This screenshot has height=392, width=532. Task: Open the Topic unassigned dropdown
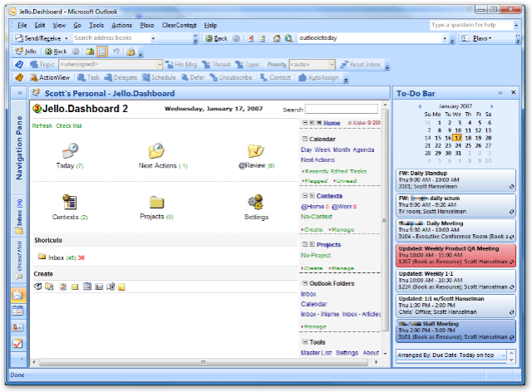[x=160, y=64]
